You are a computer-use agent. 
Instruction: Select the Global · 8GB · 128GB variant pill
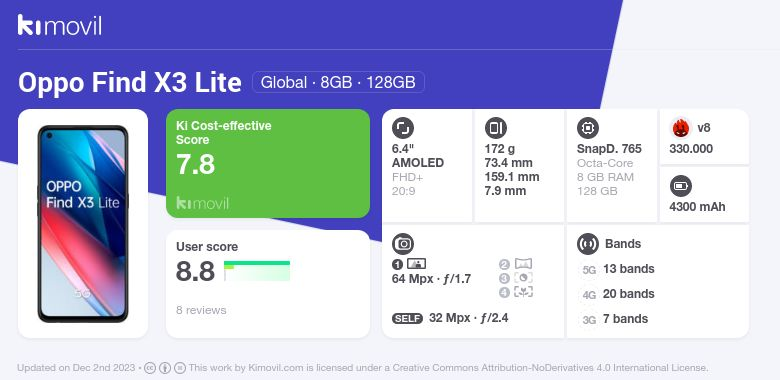(x=338, y=82)
